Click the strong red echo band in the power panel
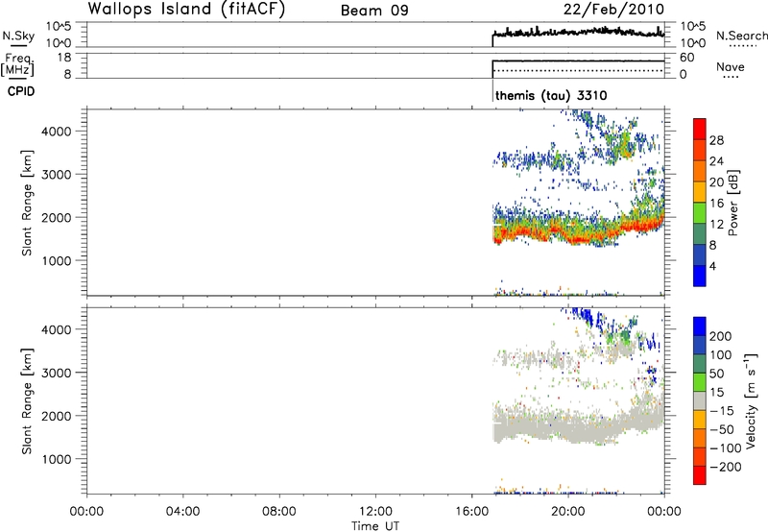Viewport: 768px width, 532px height. (578, 232)
